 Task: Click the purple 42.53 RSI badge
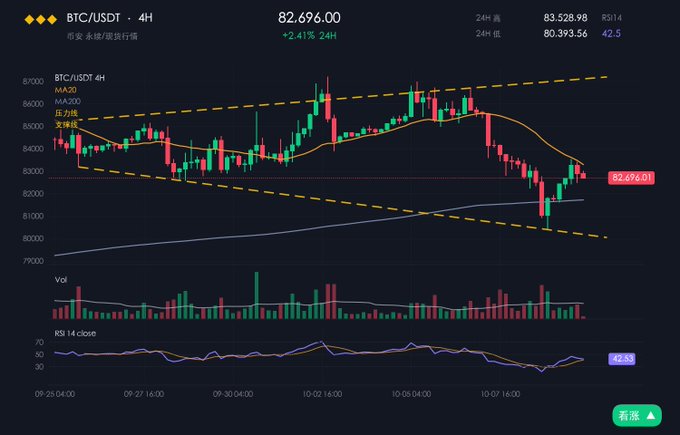[622, 359]
